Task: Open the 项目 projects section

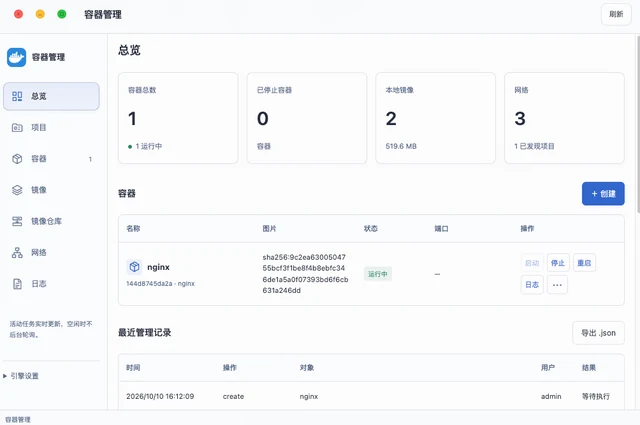Action: (51, 127)
